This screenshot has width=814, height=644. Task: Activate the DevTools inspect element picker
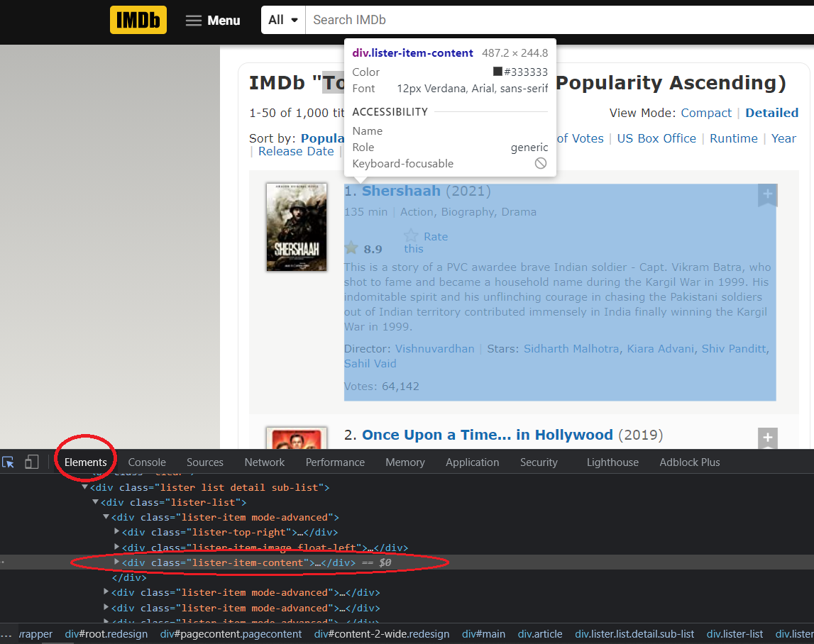(9, 462)
